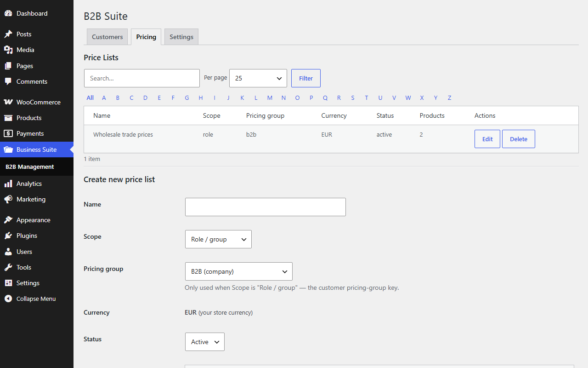Delete the Wholesale trade prices list
The height and width of the screenshot is (368, 588).
(x=519, y=139)
